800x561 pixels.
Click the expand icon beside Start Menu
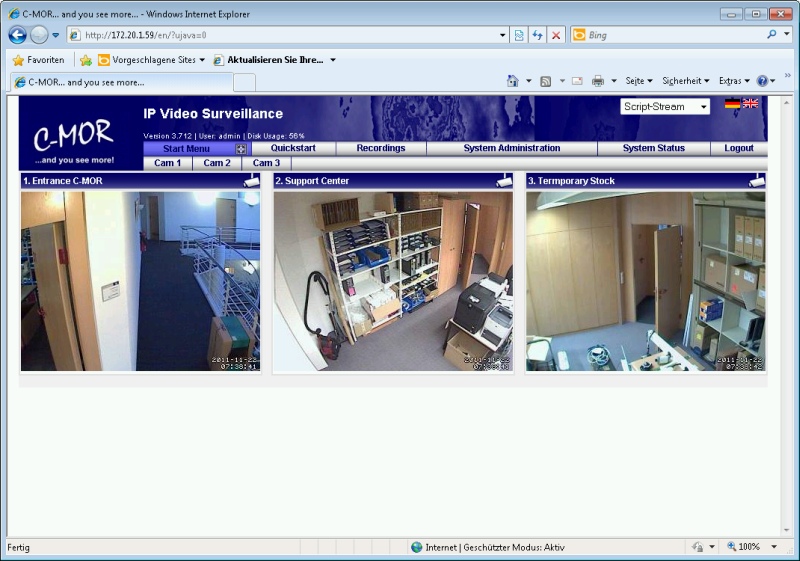[x=241, y=149]
